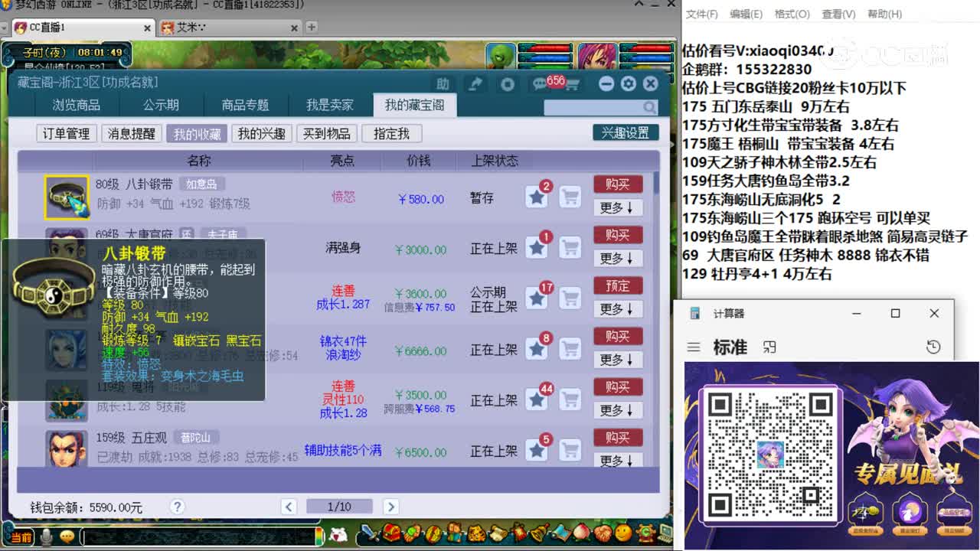The width and height of the screenshot is (980, 551).
Task: Click calculator keep-on-top icon
Action: coord(770,347)
